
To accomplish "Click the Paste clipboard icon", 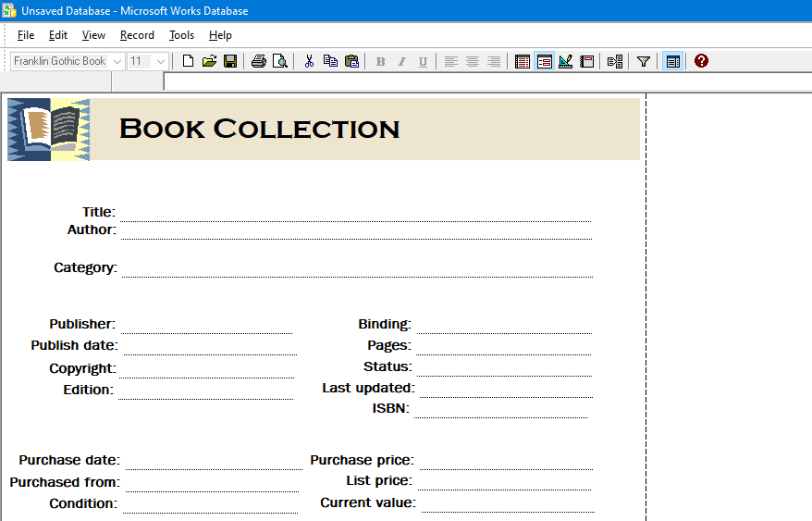I will (351, 61).
